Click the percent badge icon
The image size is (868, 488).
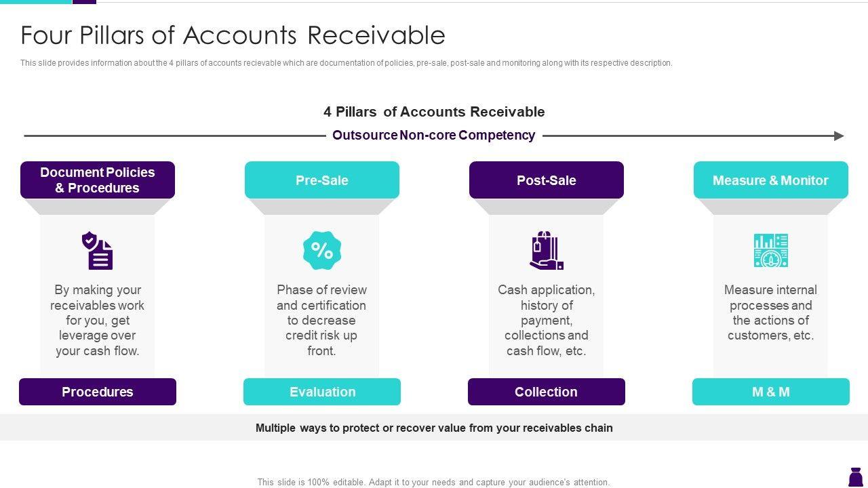pyautogui.click(x=322, y=250)
